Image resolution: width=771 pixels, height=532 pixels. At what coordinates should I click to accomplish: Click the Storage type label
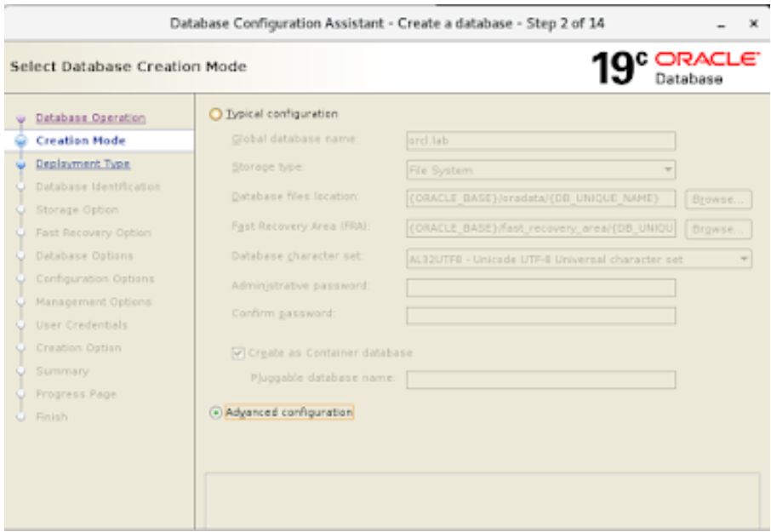tap(267, 167)
